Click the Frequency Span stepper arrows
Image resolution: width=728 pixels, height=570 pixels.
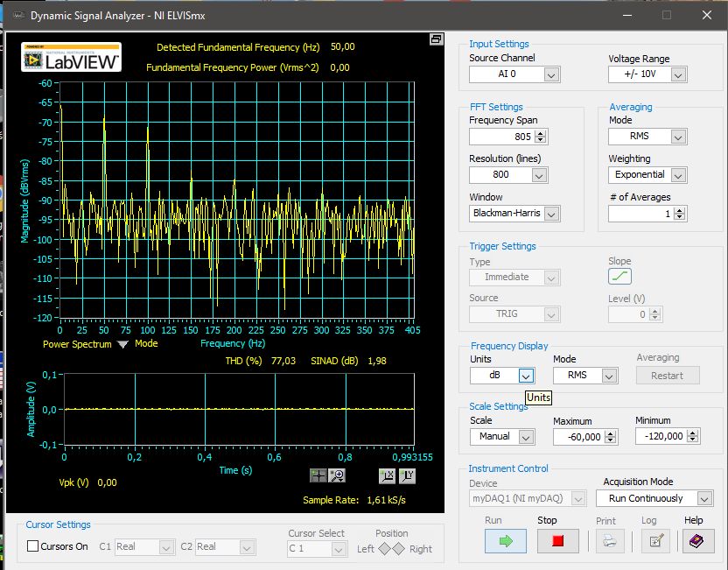pos(541,137)
